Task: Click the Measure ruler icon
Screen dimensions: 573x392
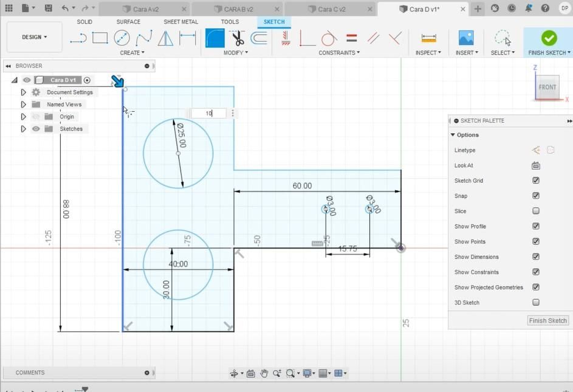Action: pyautogui.click(x=428, y=38)
